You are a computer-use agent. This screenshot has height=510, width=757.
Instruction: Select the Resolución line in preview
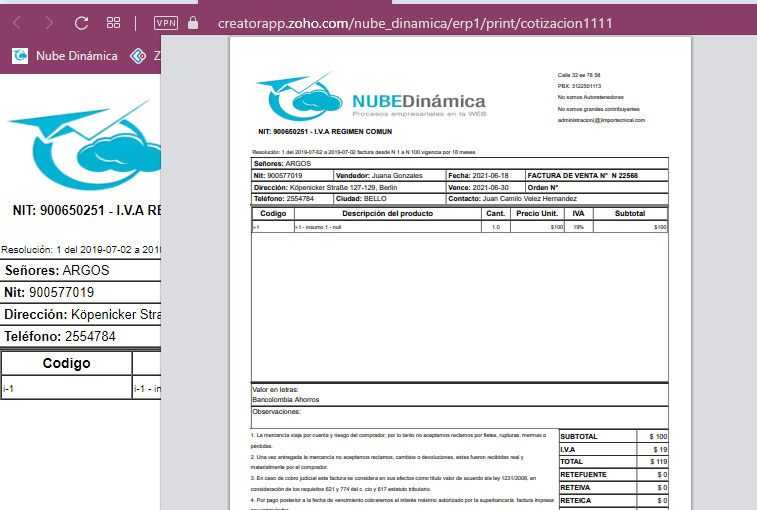(364, 152)
